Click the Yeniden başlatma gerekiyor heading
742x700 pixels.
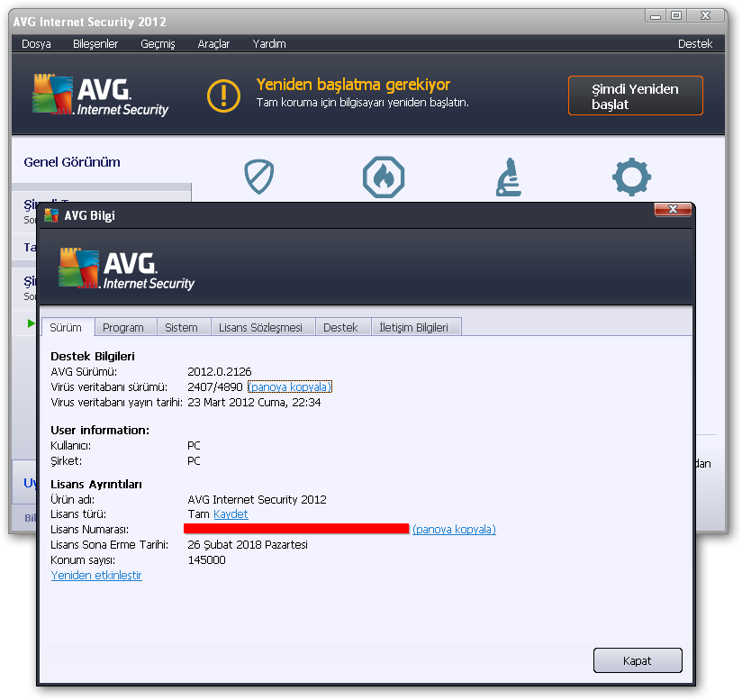pos(353,85)
